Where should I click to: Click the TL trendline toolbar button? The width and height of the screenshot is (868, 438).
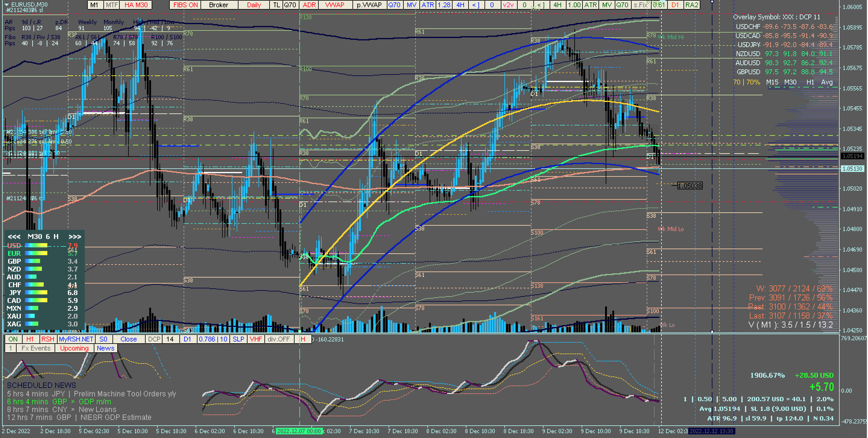276,5
